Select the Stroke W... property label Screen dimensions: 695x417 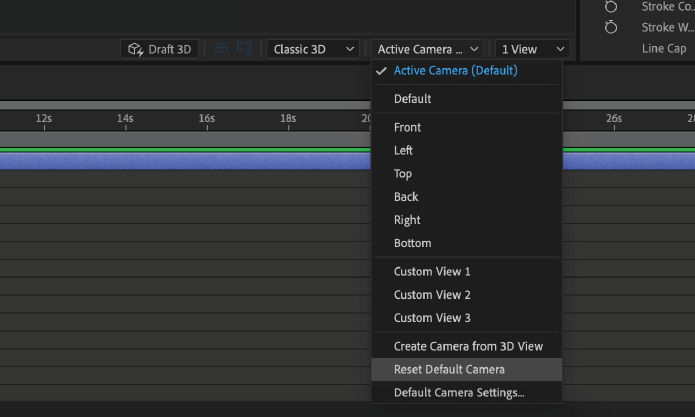pyautogui.click(x=668, y=27)
